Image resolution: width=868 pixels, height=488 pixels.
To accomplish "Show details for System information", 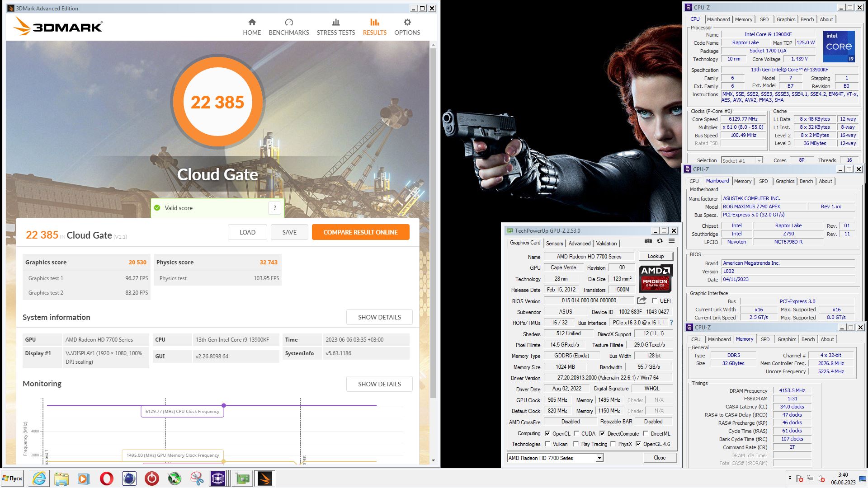I will point(379,317).
